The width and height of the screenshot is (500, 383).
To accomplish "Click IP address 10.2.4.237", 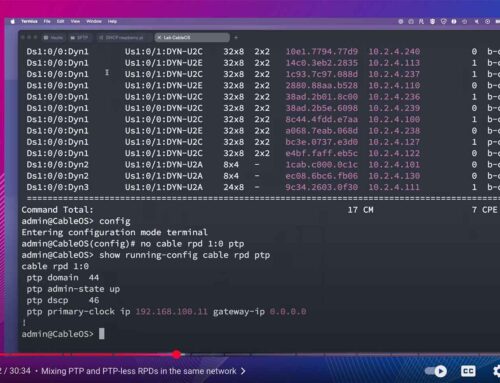I will 394,74.
